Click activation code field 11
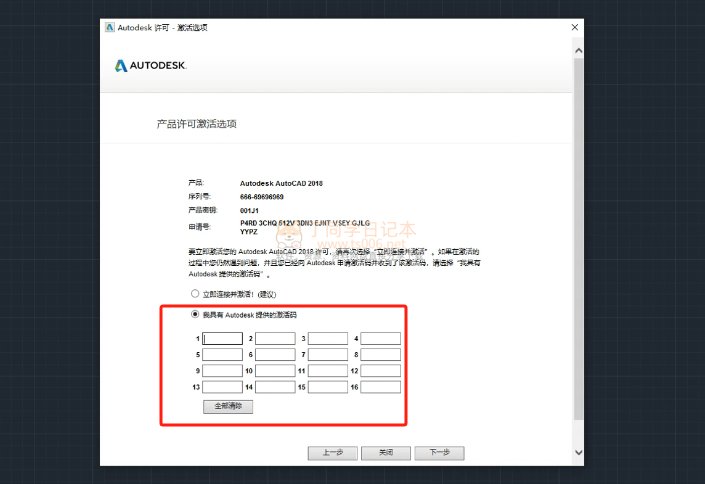The image size is (705, 484). pyautogui.click(x=328, y=371)
